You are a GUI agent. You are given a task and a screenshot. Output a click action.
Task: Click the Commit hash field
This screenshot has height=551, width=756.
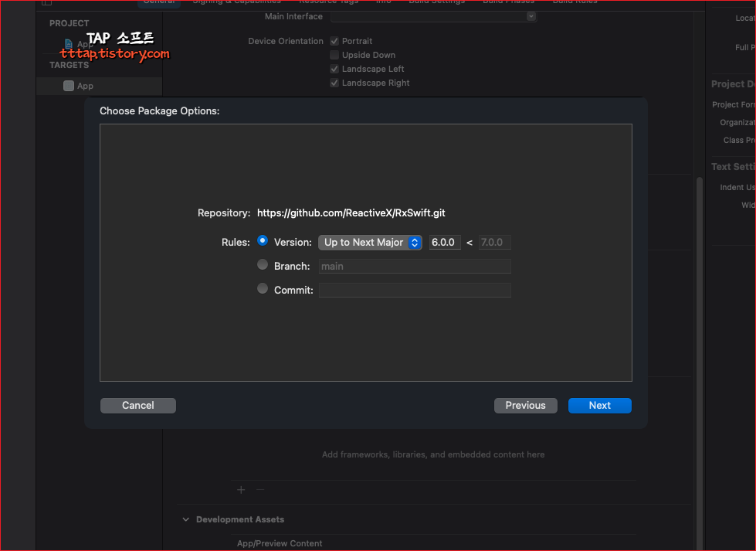[x=415, y=290]
